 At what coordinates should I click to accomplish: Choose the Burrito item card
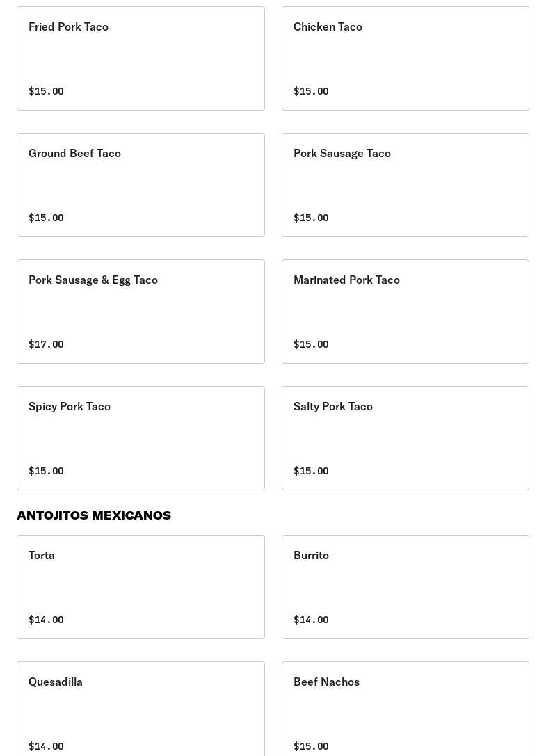[406, 587]
